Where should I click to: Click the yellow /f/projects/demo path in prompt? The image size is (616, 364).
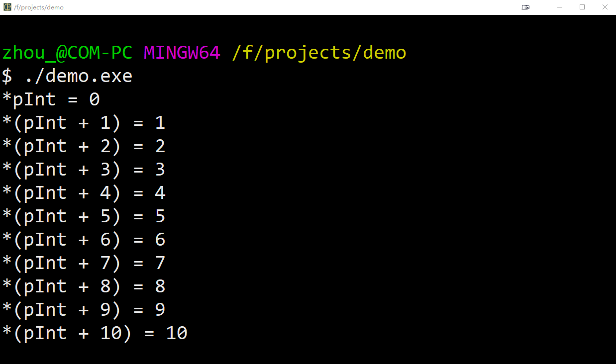point(319,53)
